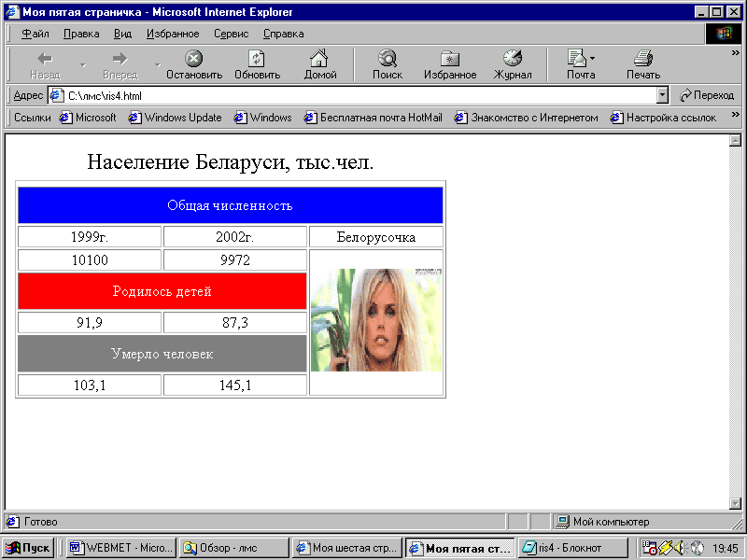Click the woman photo in the table
Image resolution: width=747 pixels, height=560 pixels.
(376, 320)
